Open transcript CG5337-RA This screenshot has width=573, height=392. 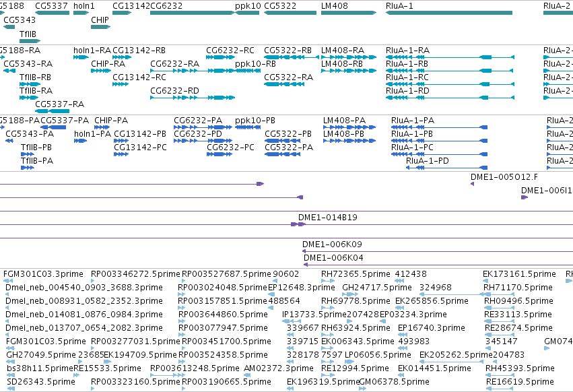(59, 104)
